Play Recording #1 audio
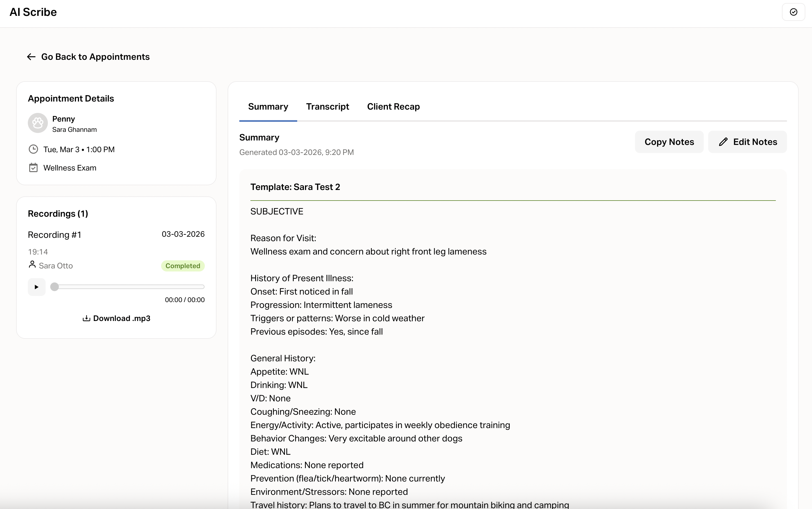This screenshot has height=509, width=812. [x=36, y=287]
